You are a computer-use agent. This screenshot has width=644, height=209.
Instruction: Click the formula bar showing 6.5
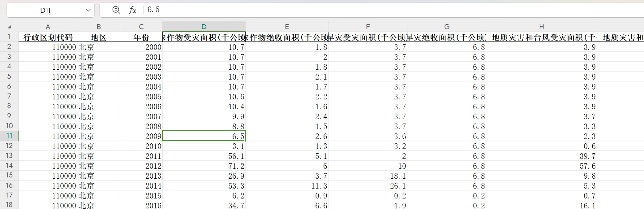[x=393, y=10]
